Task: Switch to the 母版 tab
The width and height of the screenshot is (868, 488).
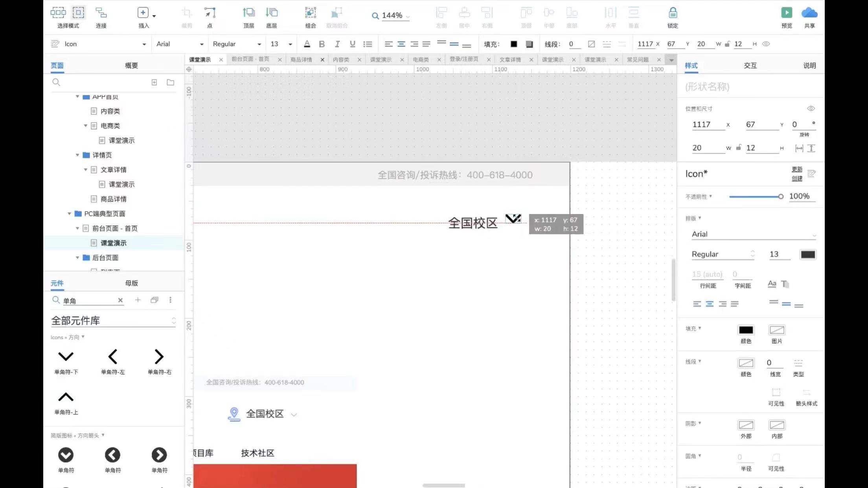Action: [x=131, y=283]
